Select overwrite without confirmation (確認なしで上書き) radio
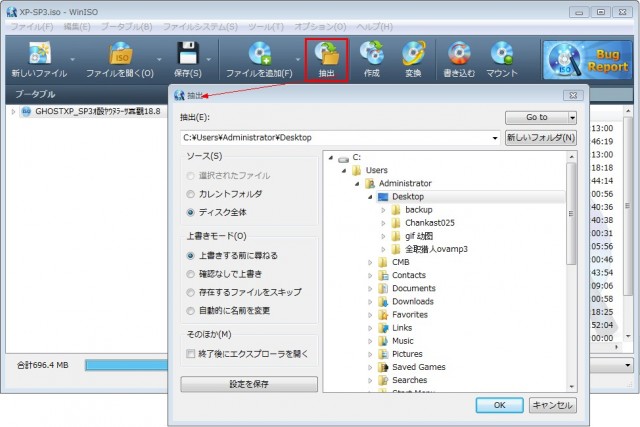 tap(190, 274)
